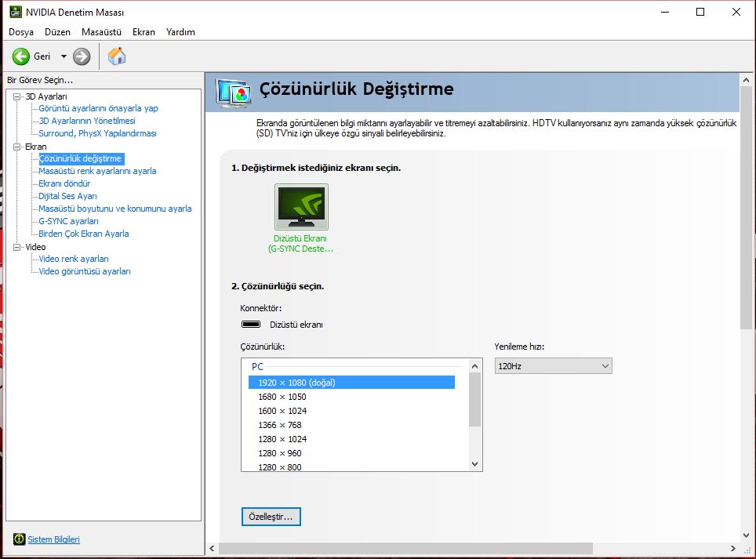Open the back history dropdown arrow
756x559 pixels.
point(64,56)
